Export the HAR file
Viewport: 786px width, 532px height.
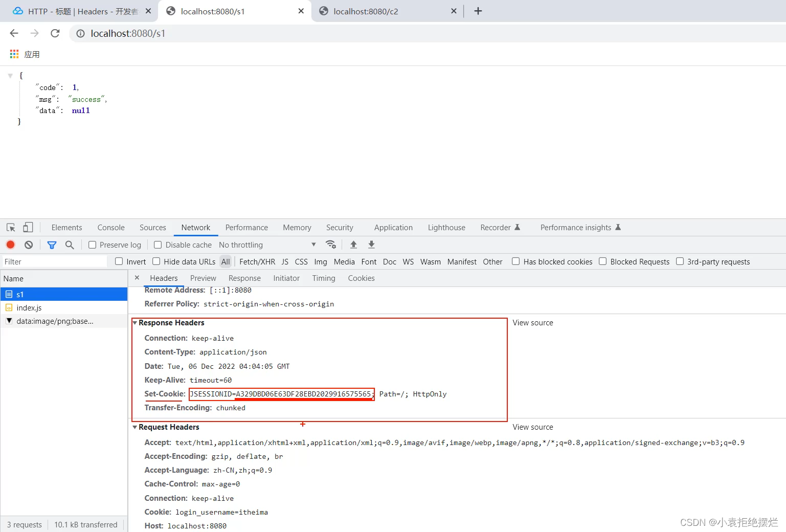pos(371,245)
